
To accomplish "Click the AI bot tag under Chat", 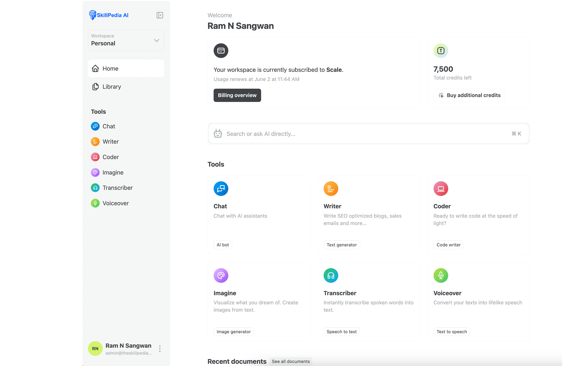I will pos(223,245).
